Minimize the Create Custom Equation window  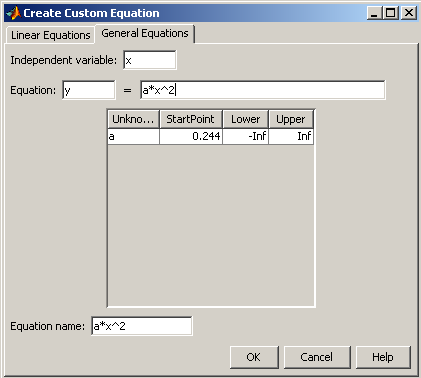point(374,13)
